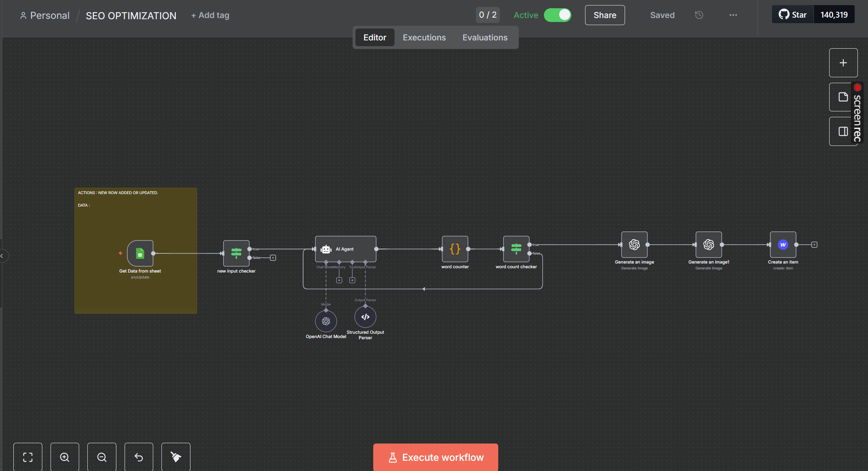Toggle the Active workflow switch
Viewport: 868px width, 471px height.
pos(557,15)
